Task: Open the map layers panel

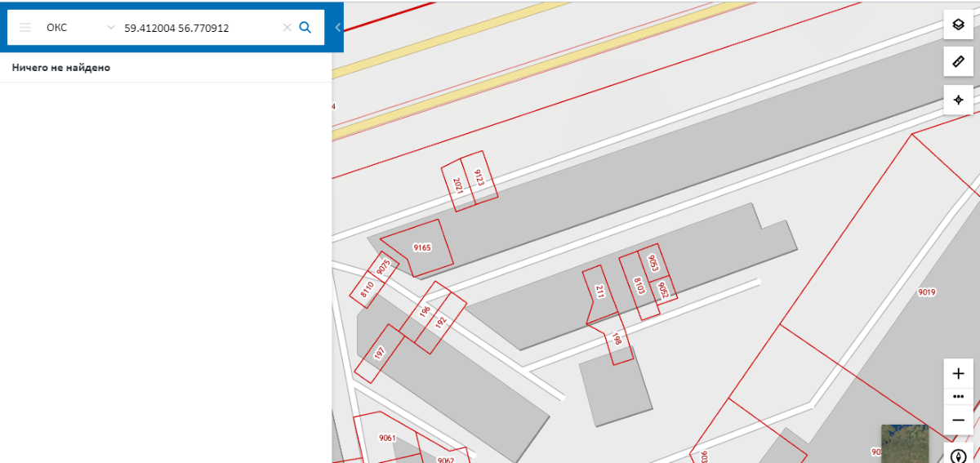Action: click(958, 24)
